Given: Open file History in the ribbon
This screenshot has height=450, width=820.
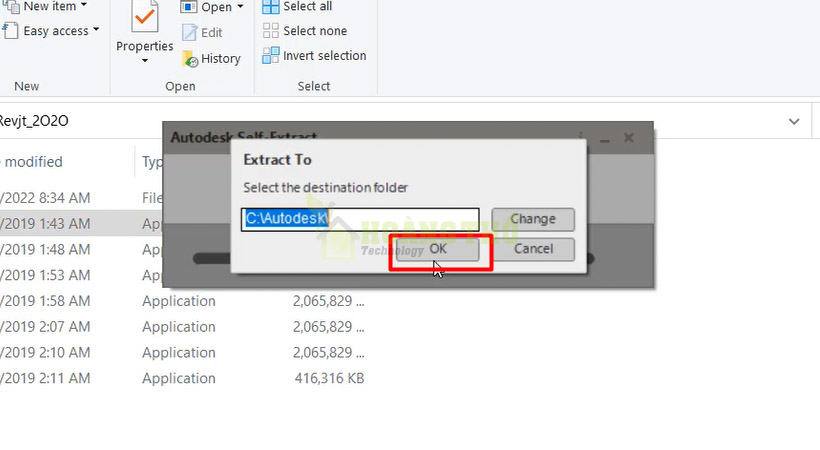Looking at the screenshot, I should click(x=211, y=58).
